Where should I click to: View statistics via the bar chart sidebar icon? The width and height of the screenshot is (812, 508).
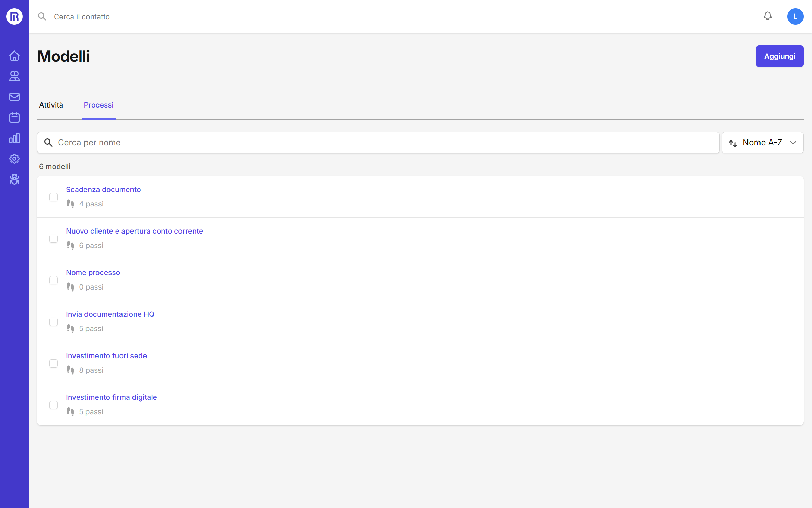click(x=14, y=138)
